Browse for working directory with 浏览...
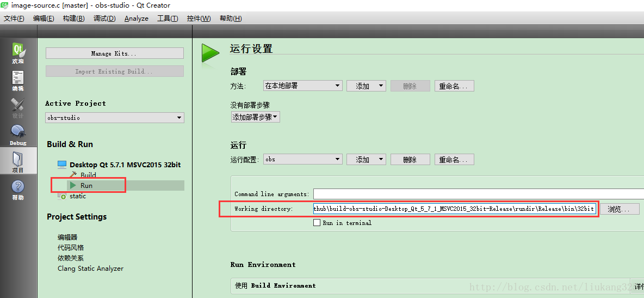 point(620,209)
